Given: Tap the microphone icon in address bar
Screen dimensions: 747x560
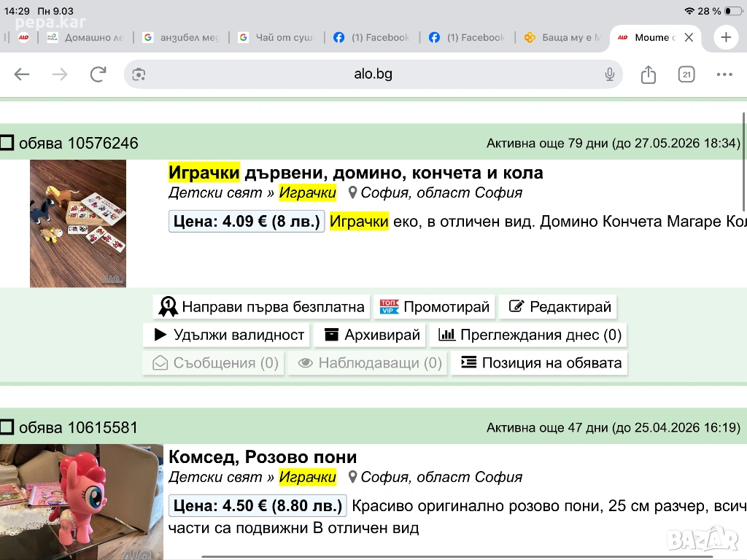Looking at the screenshot, I should pyautogui.click(x=610, y=74).
